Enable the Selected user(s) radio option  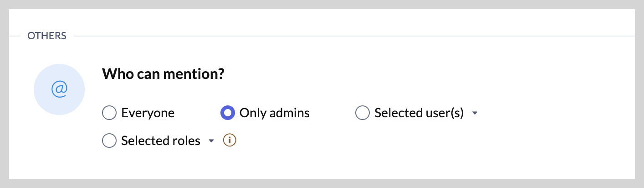[362, 113]
